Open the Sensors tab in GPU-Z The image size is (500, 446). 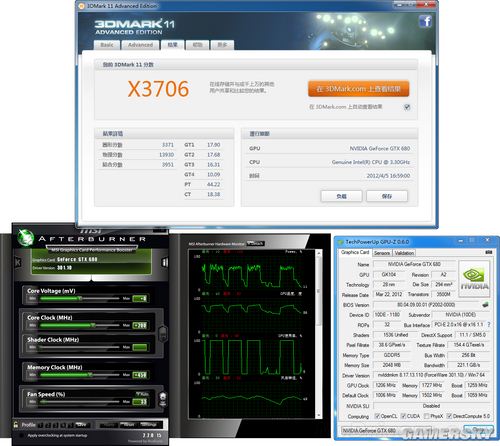point(382,253)
